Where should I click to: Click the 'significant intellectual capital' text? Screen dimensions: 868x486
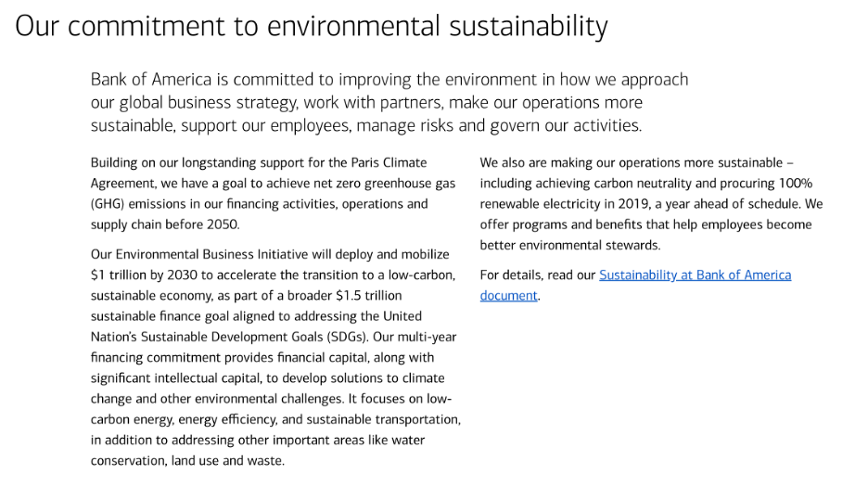pyautogui.click(x=175, y=378)
